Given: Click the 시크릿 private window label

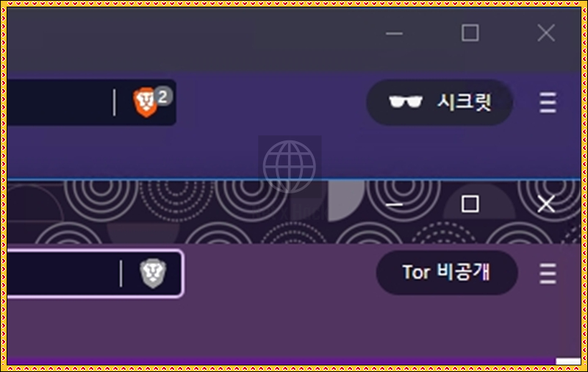Looking at the screenshot, I should pyautogui.click(x=464, y=102).
